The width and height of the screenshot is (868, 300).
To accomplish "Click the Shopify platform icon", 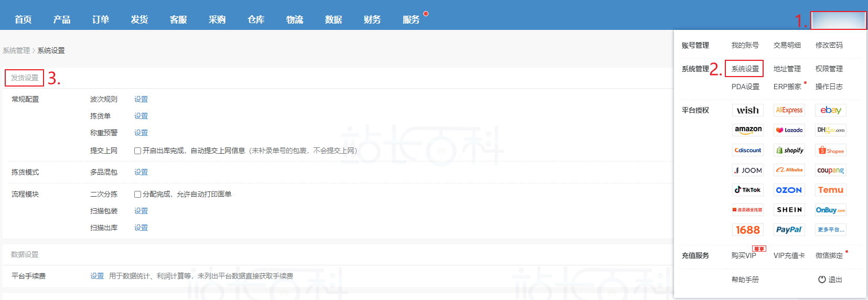I will coord(789,151).
